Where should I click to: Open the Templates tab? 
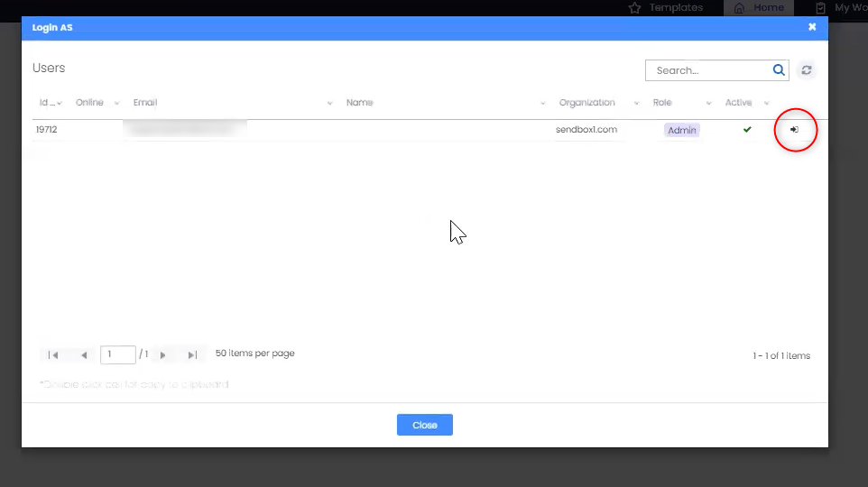click(666, 8)
